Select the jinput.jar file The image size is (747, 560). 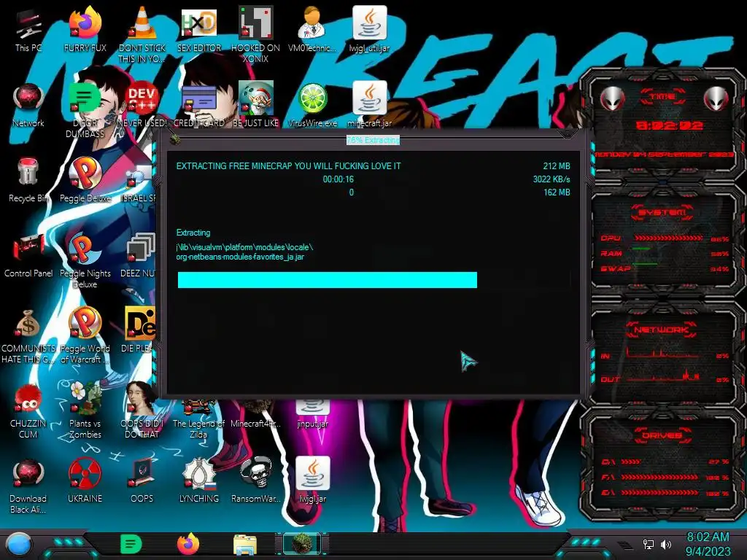pyautogui.click(x=312, y=414)
